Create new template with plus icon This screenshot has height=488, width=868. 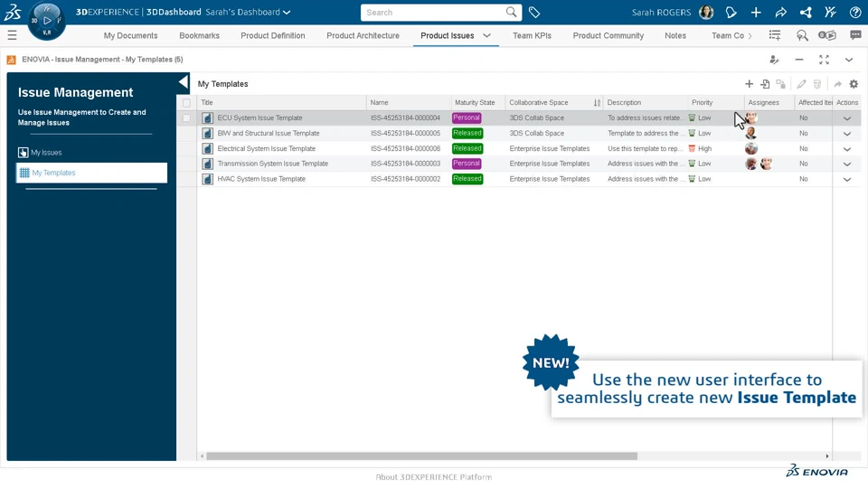[749, 84]
